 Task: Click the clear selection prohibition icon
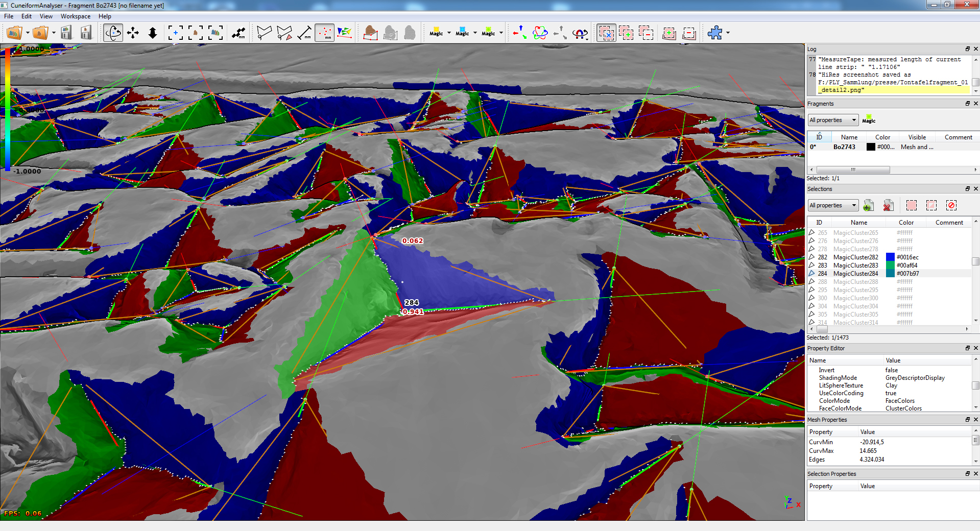pos(951,205)
